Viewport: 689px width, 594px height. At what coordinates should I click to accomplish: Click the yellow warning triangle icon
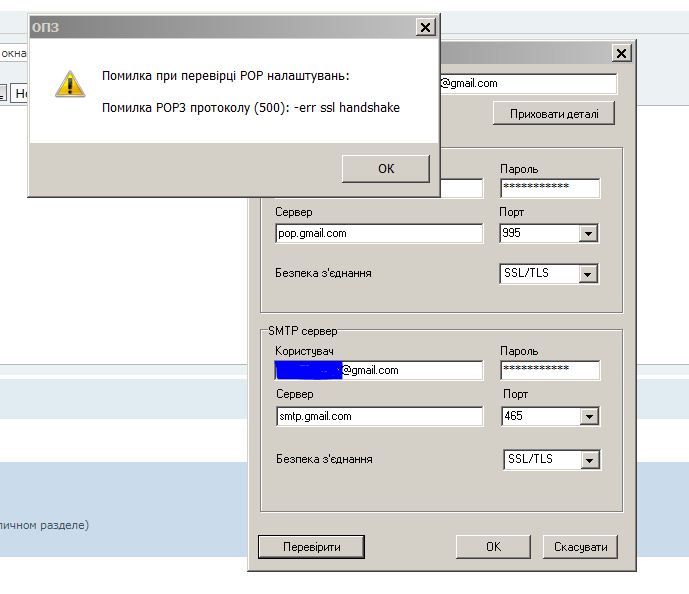pyautogui.click(x=70, y=84)
